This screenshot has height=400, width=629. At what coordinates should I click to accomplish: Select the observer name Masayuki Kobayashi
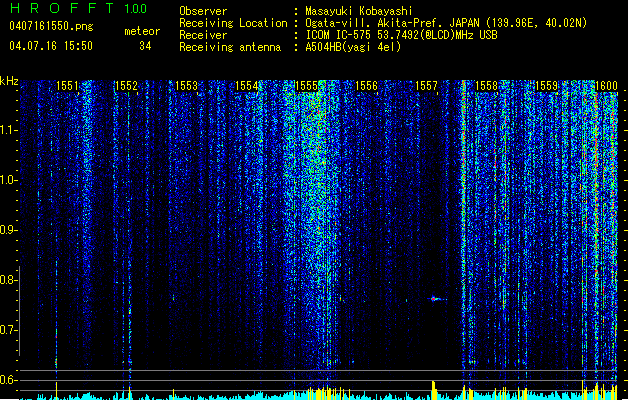pyautogui.click(x=359, y=11)
